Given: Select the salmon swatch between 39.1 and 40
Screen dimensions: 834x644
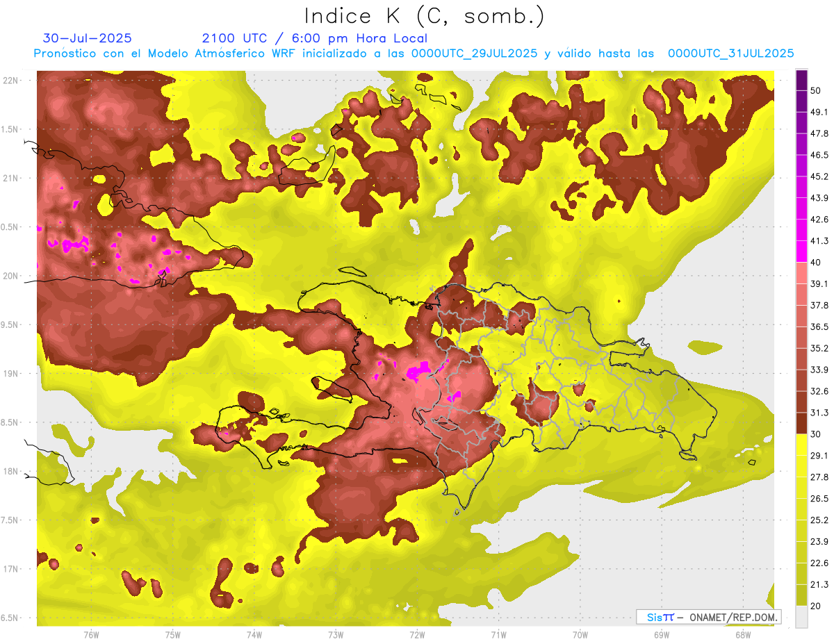Looking at the screenshot, I should click(x=801, y=273).
